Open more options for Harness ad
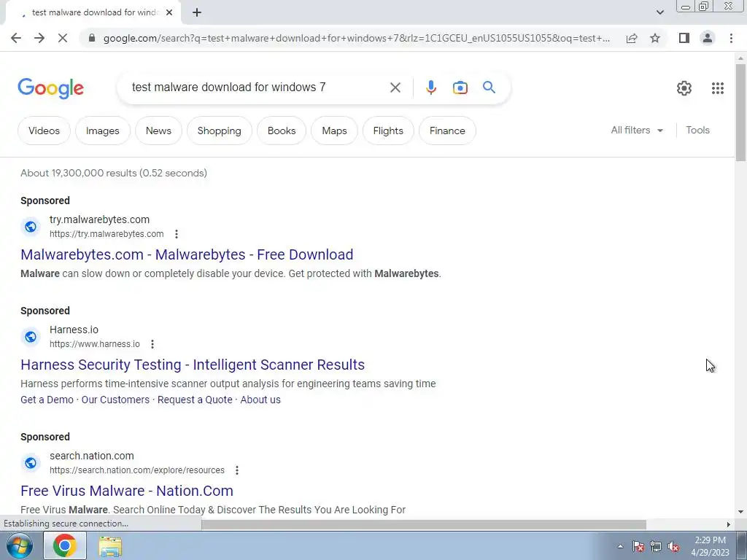Viewport: 747px width, 560px height. tap(152, 344)
